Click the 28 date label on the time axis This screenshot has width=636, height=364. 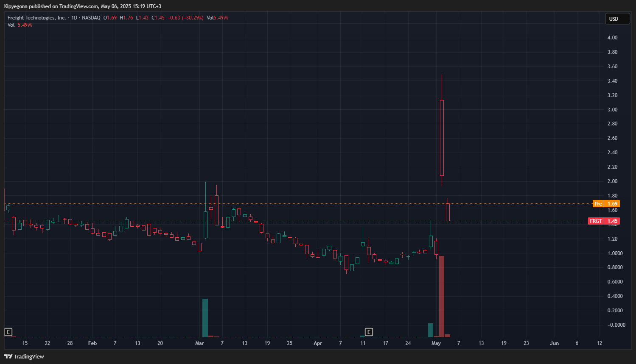70,343
